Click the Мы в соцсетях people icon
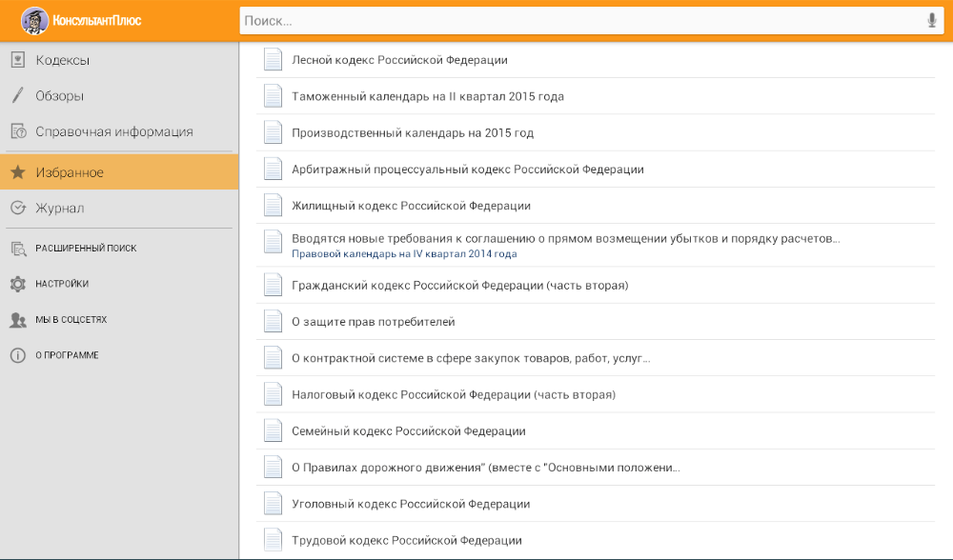Viewport: 953px width, 560px height. click(x=17, y=320)
